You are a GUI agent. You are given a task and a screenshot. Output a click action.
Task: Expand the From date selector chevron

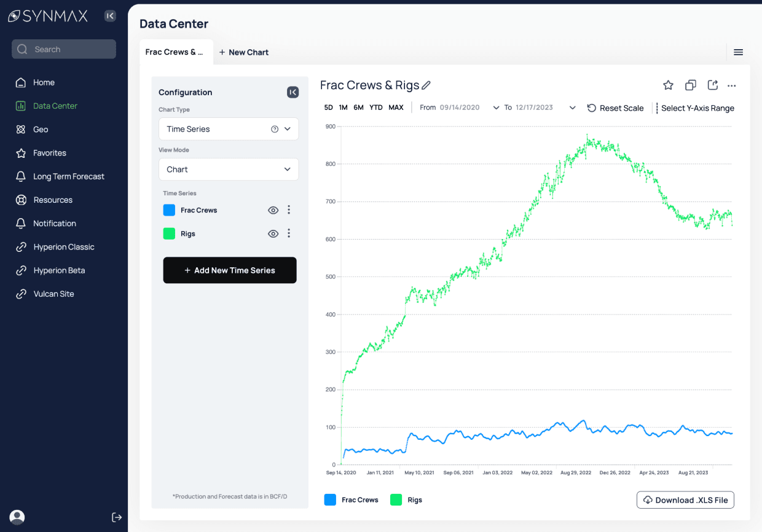pos(496,107)
